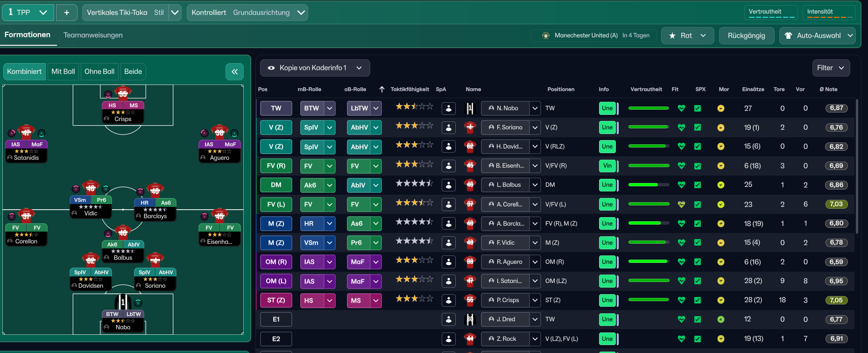
Task: Click the Manechester United club badge icon
Action: (546, 35)
